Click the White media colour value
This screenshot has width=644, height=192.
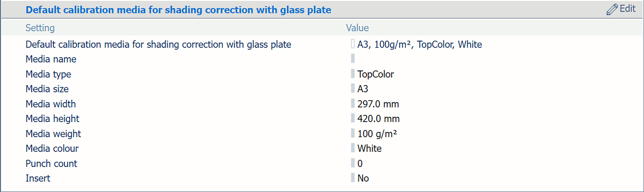click(370, 148)
